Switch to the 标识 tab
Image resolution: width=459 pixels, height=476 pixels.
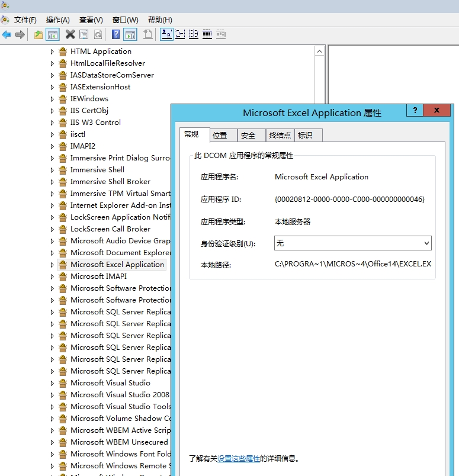pos(309,136)
